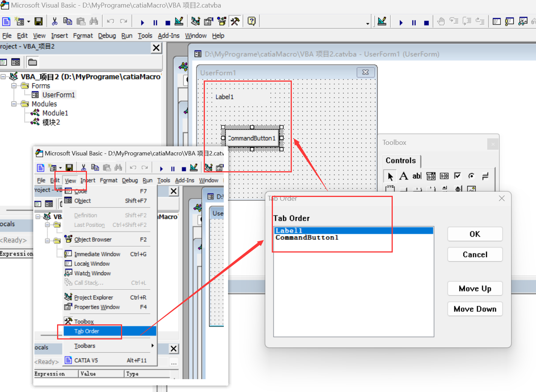Click Reset stop icon on Debug toolbar
This screenshot has height=392, width=536.
[426, 23]
